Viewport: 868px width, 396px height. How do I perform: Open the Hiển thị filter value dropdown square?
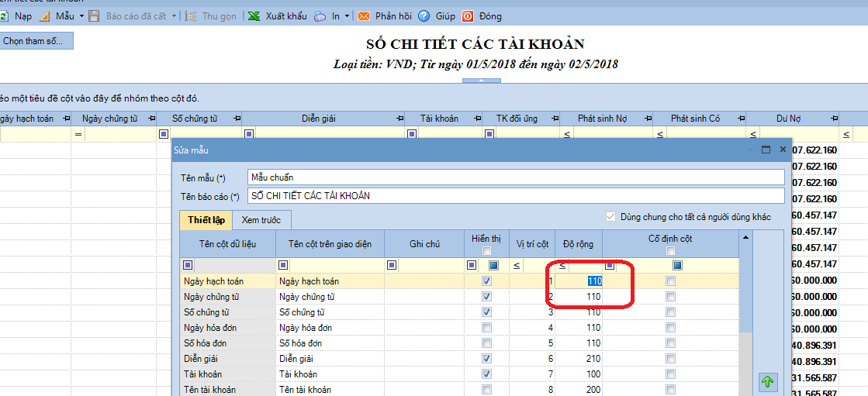tap(494, 266)
